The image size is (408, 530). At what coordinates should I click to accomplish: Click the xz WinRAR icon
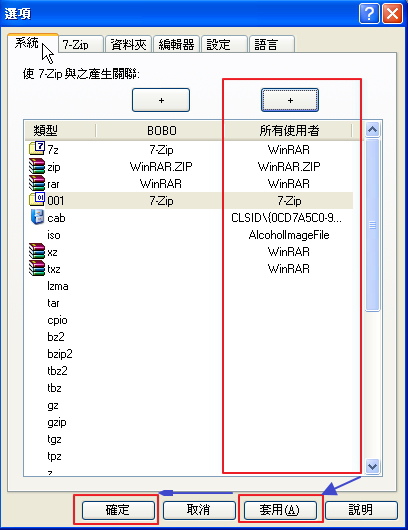(37, 251)
